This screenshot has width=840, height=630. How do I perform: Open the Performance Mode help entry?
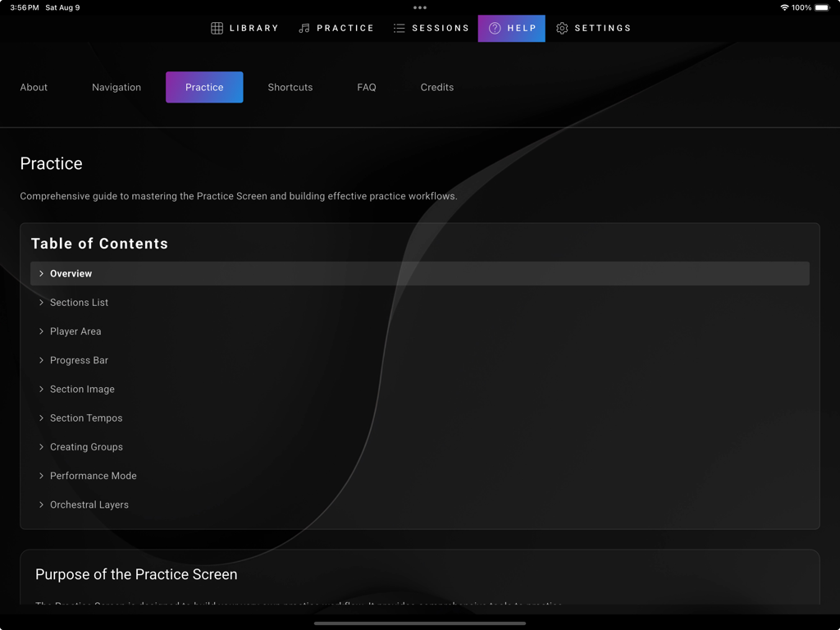[x=93, y=475]
